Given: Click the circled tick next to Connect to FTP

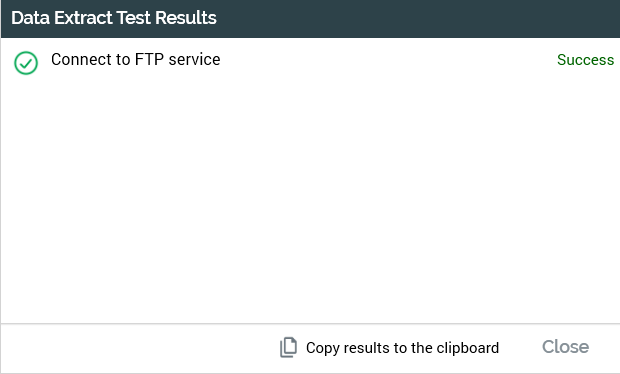Looking at the screenshot, I should 26,63.
